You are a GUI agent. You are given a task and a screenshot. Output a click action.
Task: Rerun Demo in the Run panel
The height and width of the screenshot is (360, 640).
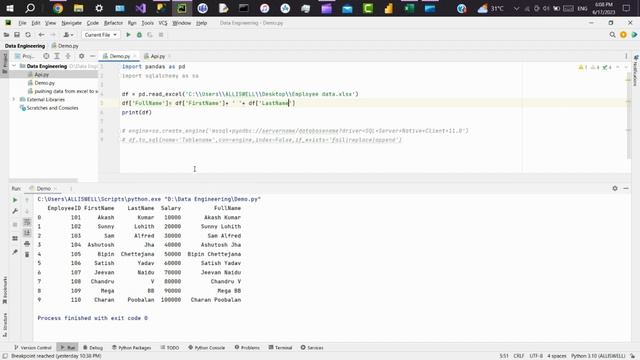pyautogui.click(x=15, y=200)
